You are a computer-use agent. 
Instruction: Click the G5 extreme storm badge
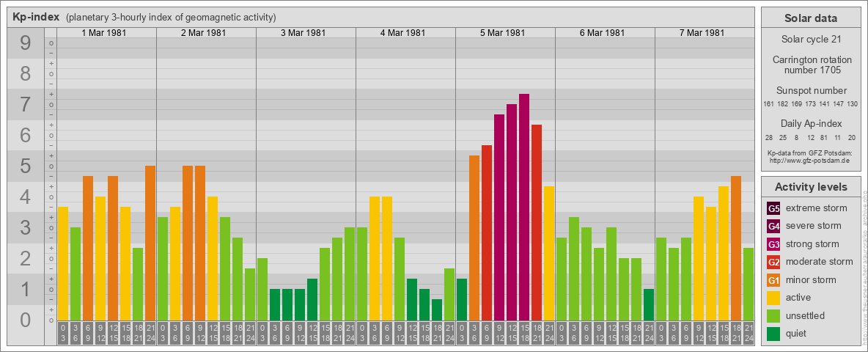tap(773, 209)
